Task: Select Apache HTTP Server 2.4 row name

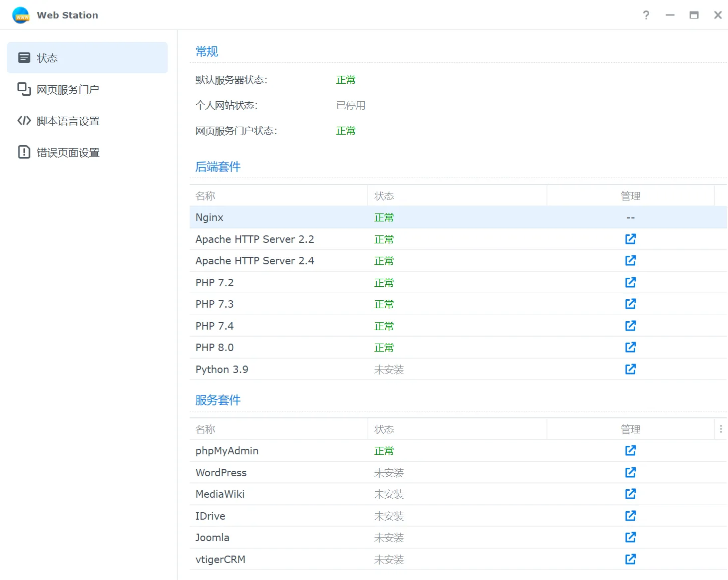Action: (254, 260)
